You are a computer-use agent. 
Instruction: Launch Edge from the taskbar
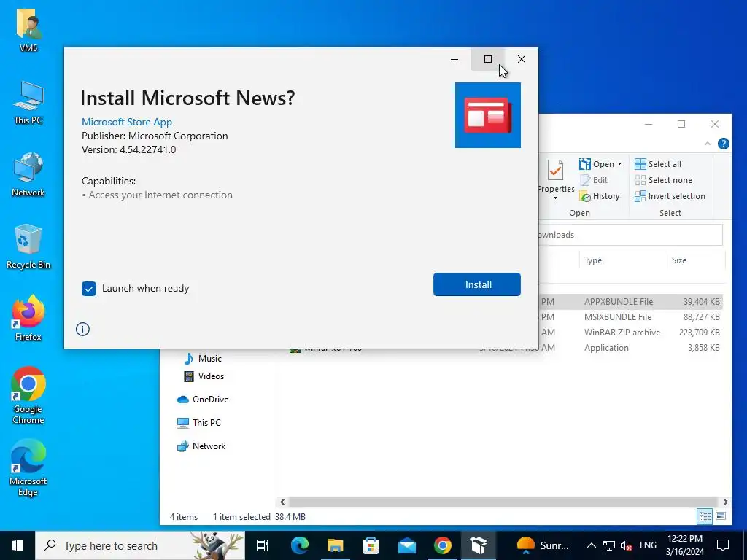point(300,545)
